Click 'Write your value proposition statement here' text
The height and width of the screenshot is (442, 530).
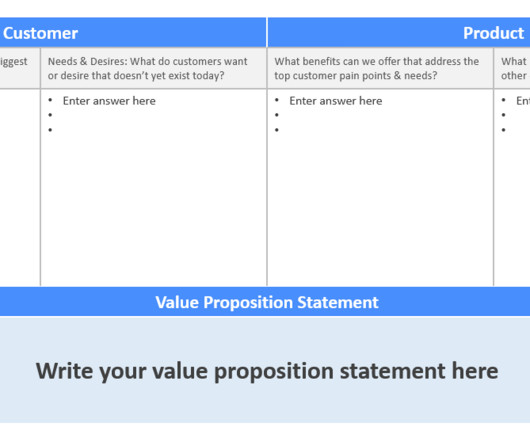coord(267,371)
